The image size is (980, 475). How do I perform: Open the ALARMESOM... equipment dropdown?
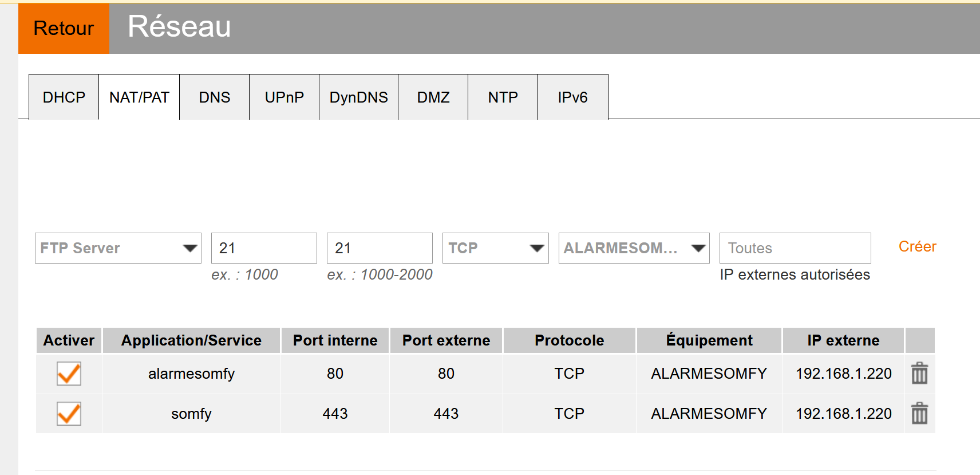634,248
